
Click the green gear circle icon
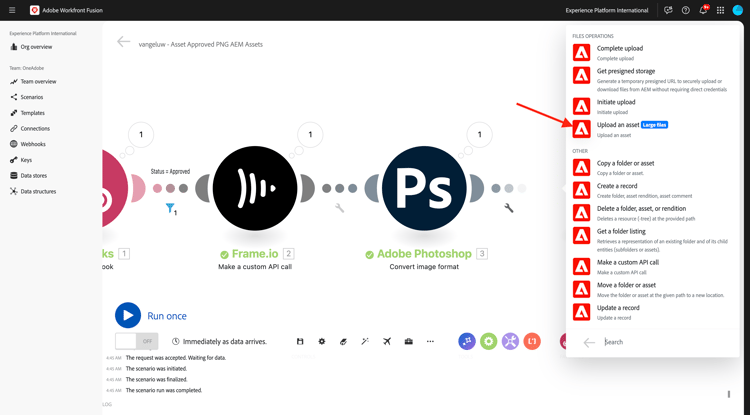(488, 341)
